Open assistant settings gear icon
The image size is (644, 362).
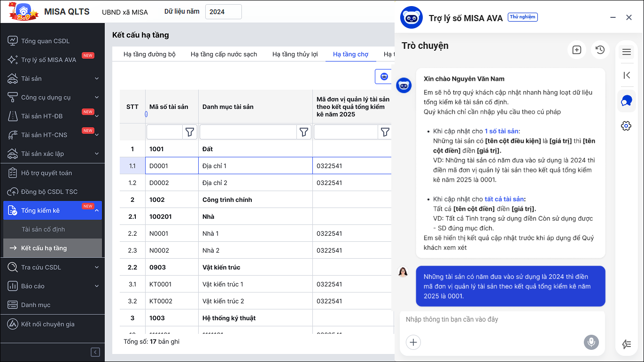click(x=626, y=126)
